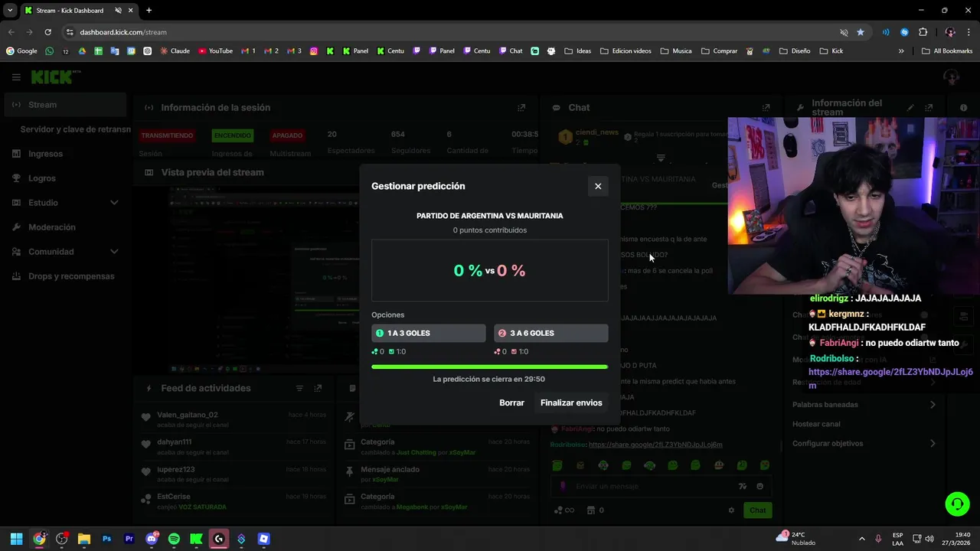Open the emoji picker in chat input
The width and height of the screenshot is (980, 551).
coord(759,486)
